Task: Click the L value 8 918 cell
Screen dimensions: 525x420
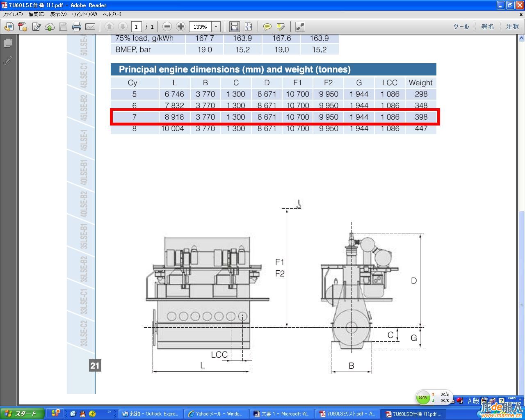Action: pyautogui.click(x=174, y=117)
